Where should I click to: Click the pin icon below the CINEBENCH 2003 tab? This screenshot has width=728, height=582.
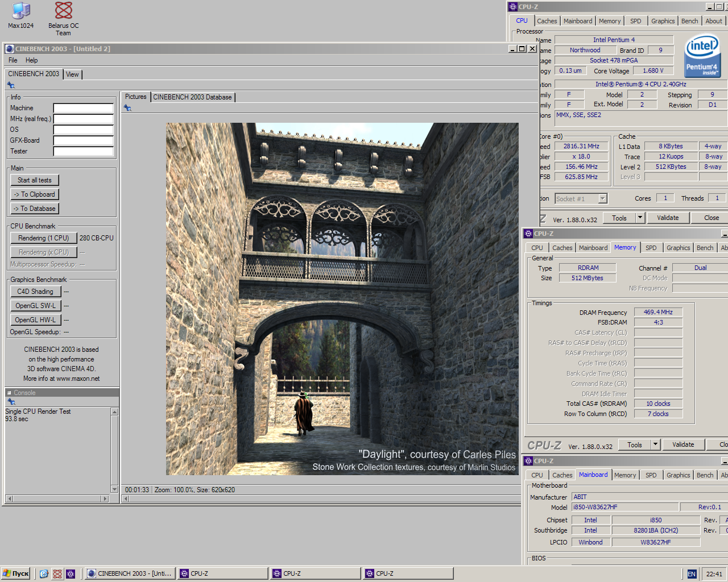(11, 85)
